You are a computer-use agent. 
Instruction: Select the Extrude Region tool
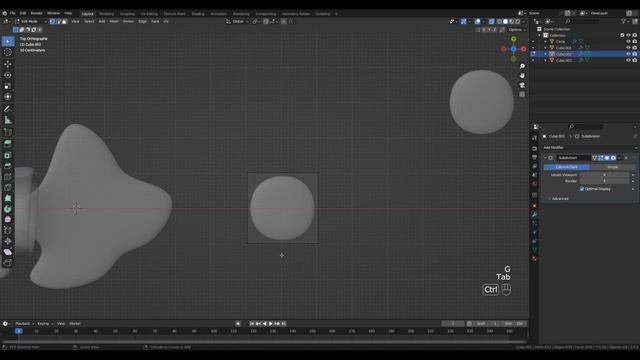click(x=8, y=144)
